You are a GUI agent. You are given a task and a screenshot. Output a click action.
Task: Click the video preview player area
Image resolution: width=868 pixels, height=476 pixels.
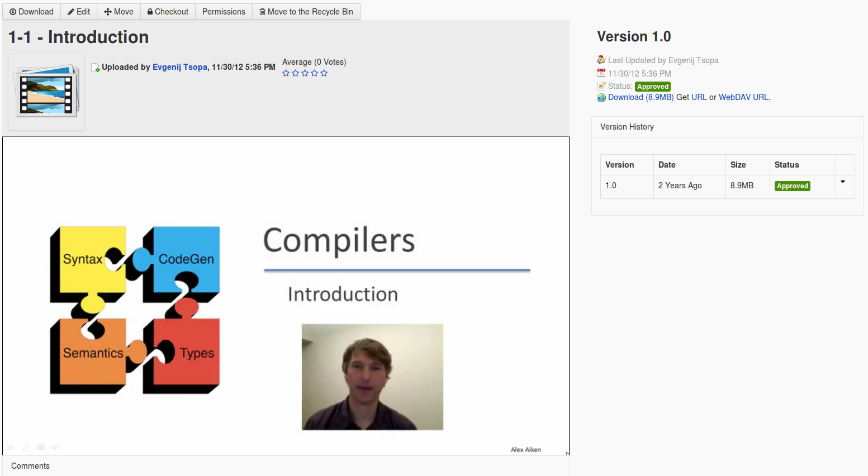click(x=286, y=296)
